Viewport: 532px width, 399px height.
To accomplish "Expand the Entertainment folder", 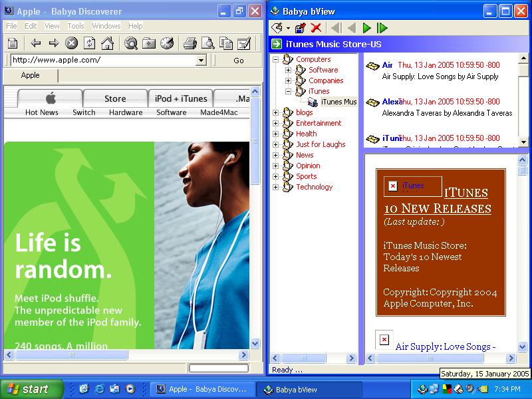I will point(275,123).
